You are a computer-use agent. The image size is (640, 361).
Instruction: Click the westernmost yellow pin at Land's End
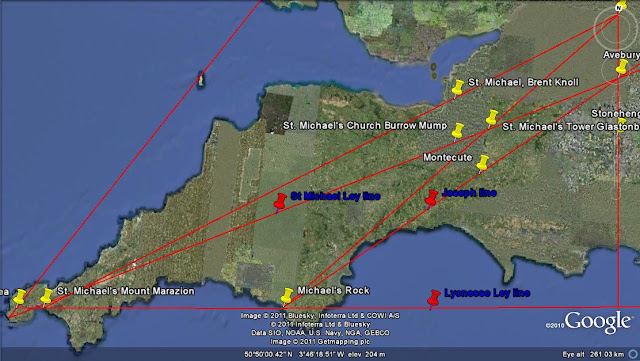[x=19, y=297]
